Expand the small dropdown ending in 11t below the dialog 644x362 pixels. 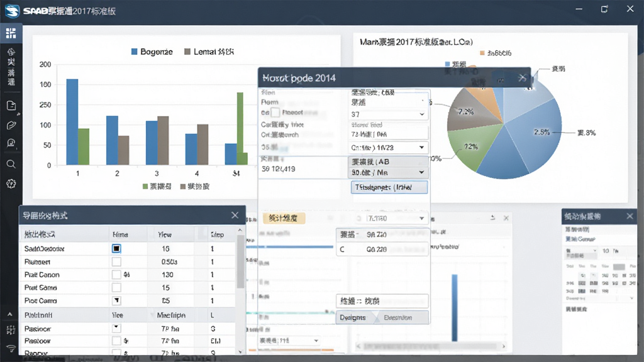point(289,341)
